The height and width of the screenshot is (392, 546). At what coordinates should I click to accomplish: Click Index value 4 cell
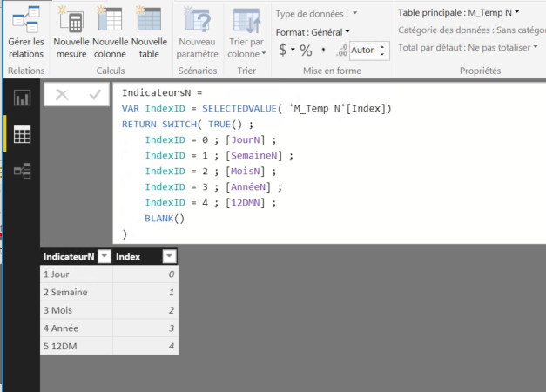pos(145,347)
